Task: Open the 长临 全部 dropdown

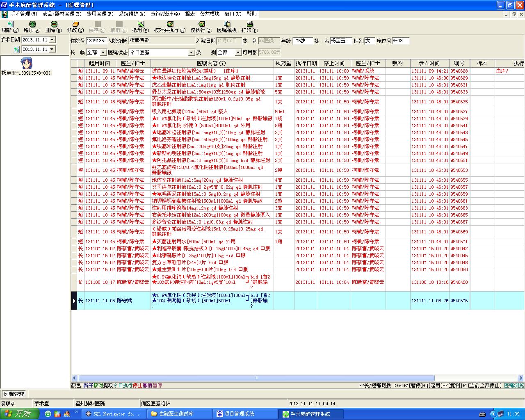Action: [103, 52]
